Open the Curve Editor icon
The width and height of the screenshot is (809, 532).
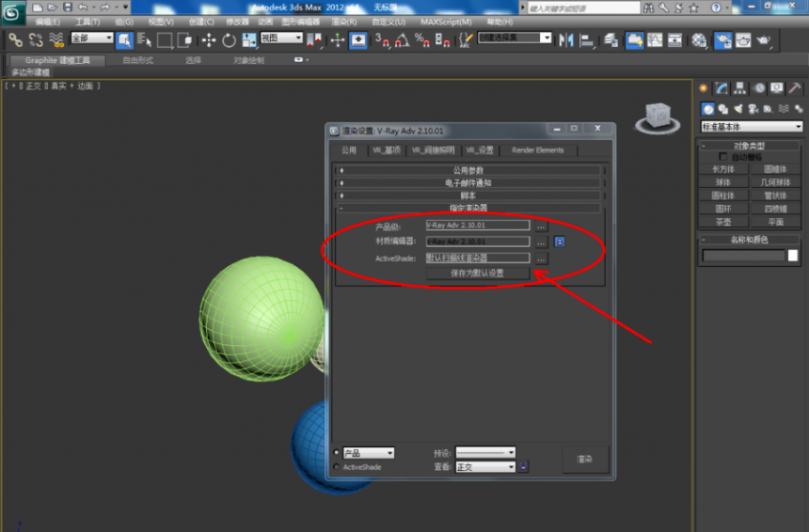point(655,39)
